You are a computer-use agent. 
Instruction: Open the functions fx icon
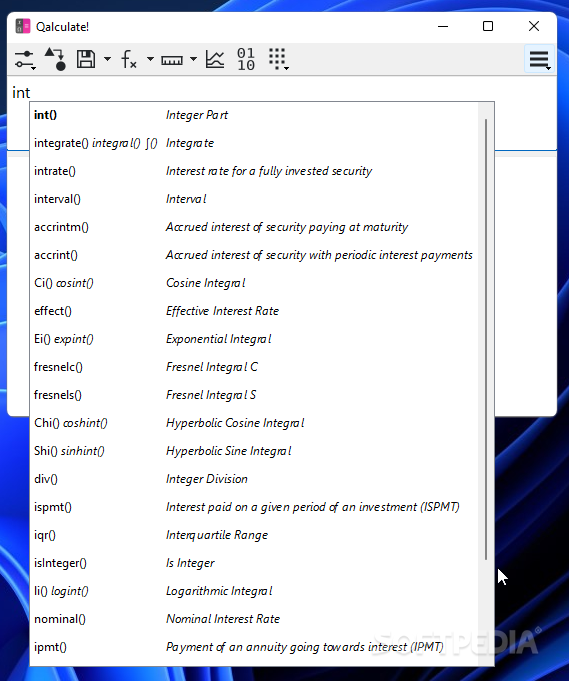coord(129,59)
